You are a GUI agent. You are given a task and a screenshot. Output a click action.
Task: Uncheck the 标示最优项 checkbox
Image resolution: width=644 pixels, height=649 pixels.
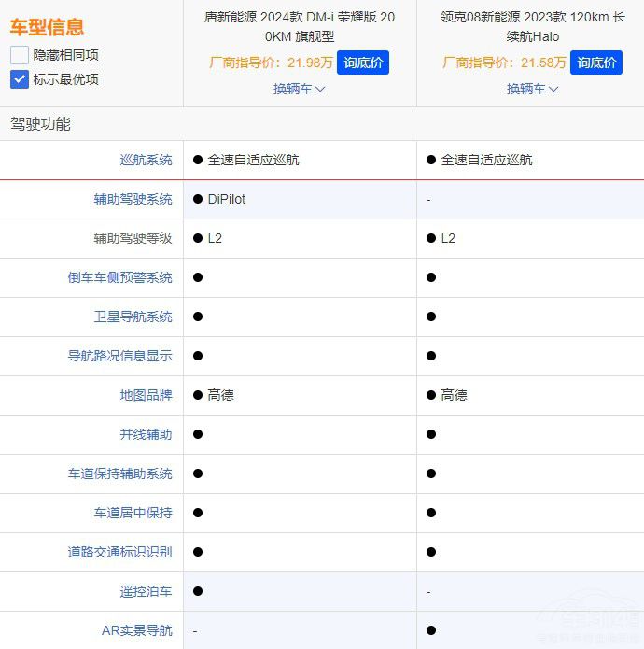point(20,79)
